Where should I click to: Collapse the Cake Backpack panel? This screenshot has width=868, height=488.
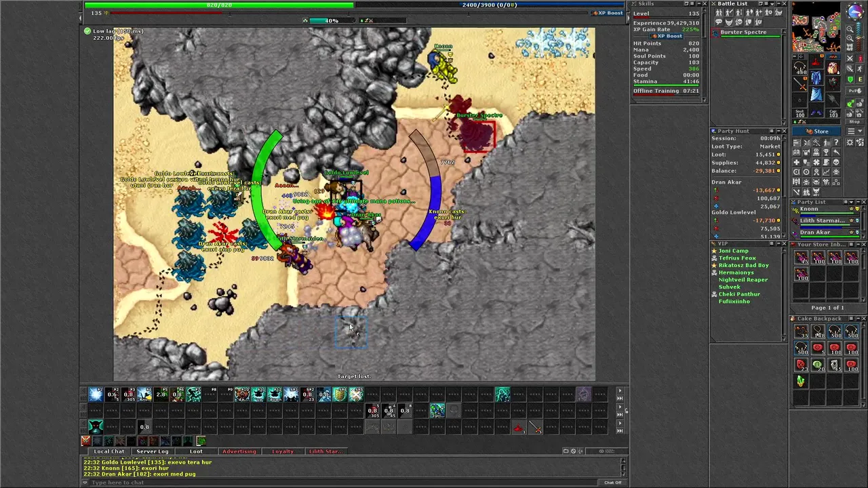point(858,319)
